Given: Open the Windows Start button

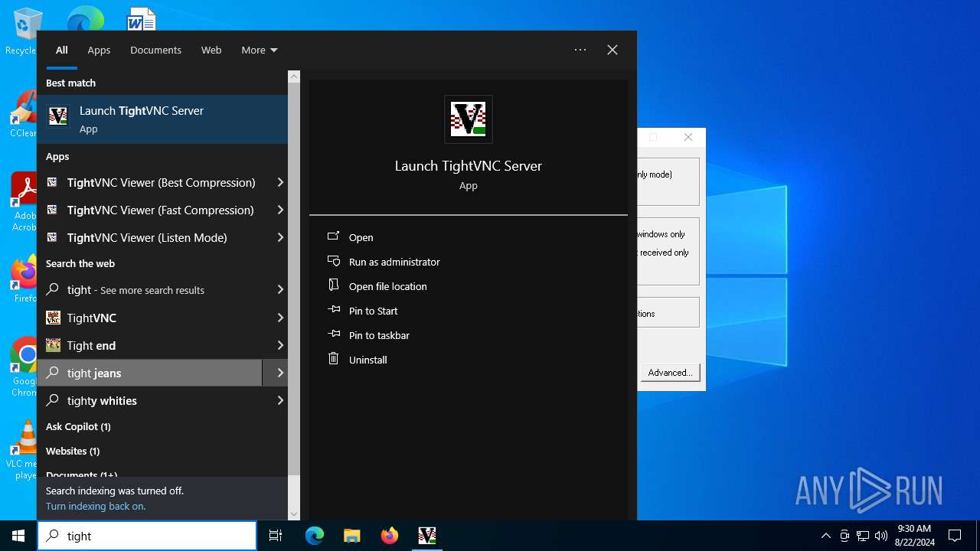Looking at the screenshot, I should point(18,536).
